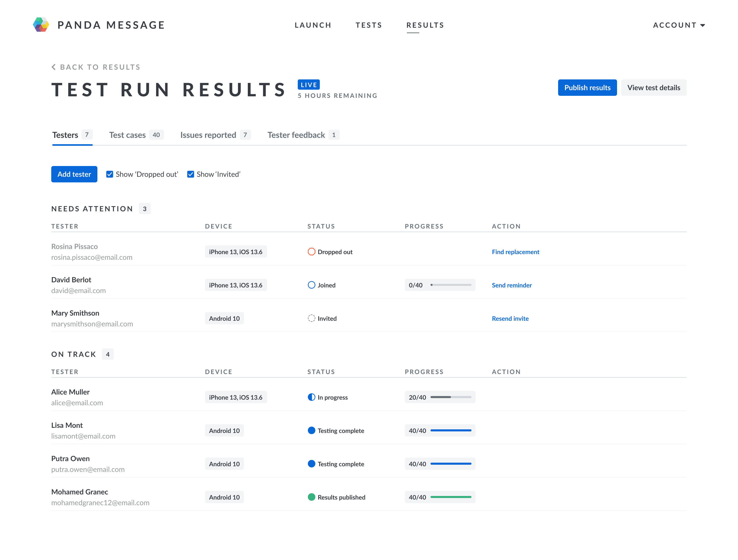
Task: Uncheck the Show 'Invited' checkbox
Action: point(190,174)
